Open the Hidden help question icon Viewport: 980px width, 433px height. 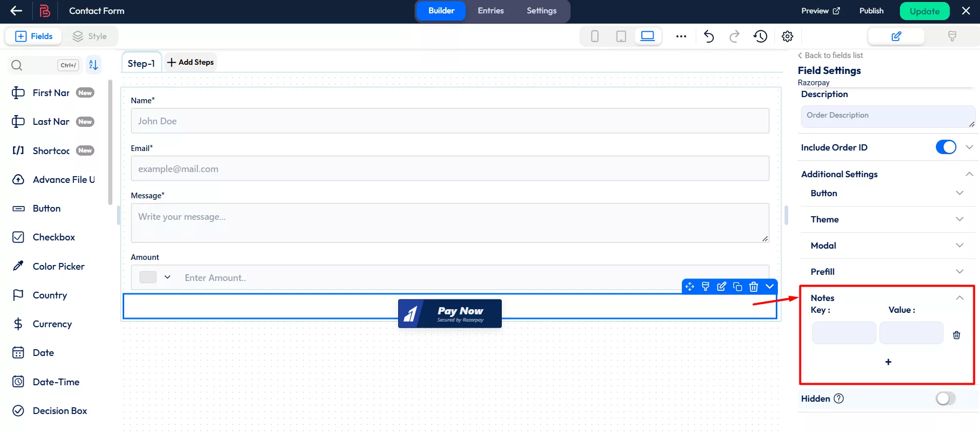839,399
